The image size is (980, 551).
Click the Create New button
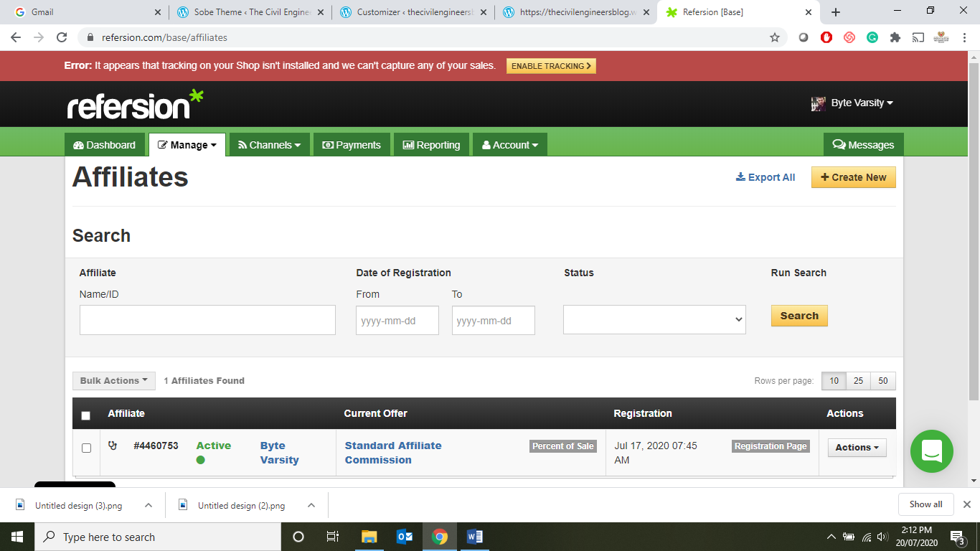click(854, 177)
